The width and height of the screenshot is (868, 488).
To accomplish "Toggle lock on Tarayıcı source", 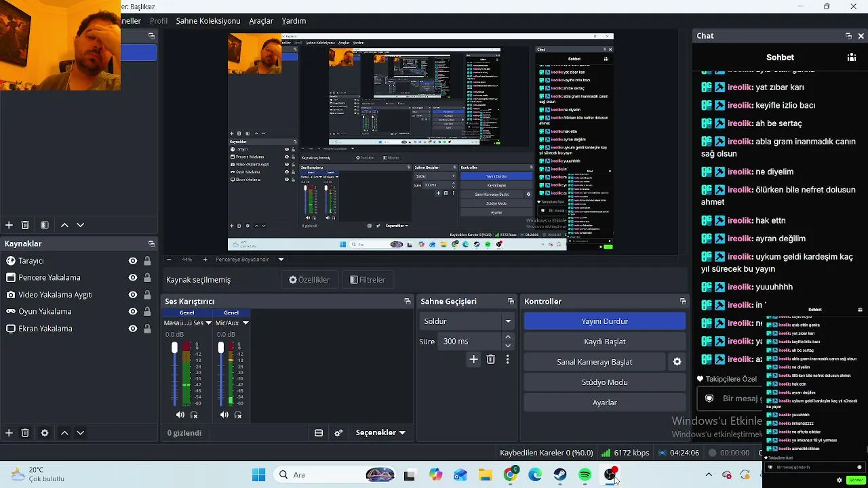I will [x=147, y=261].
